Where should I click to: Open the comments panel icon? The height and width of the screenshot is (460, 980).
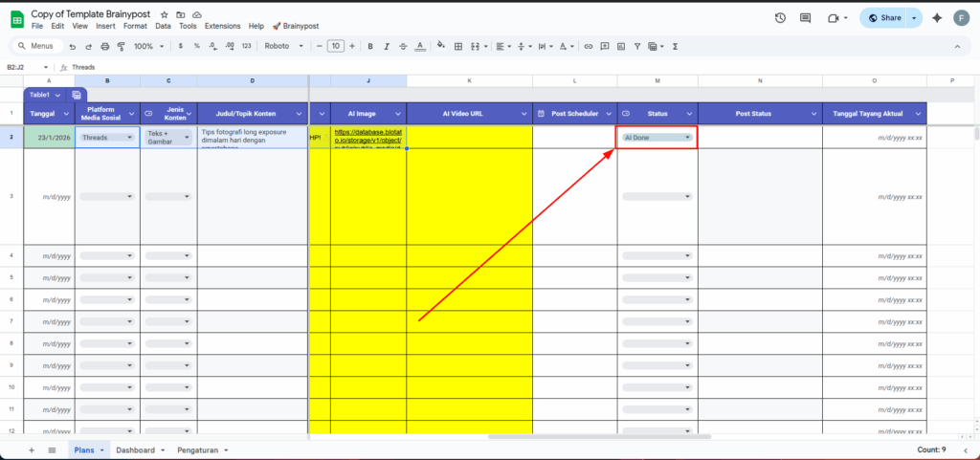806,18
